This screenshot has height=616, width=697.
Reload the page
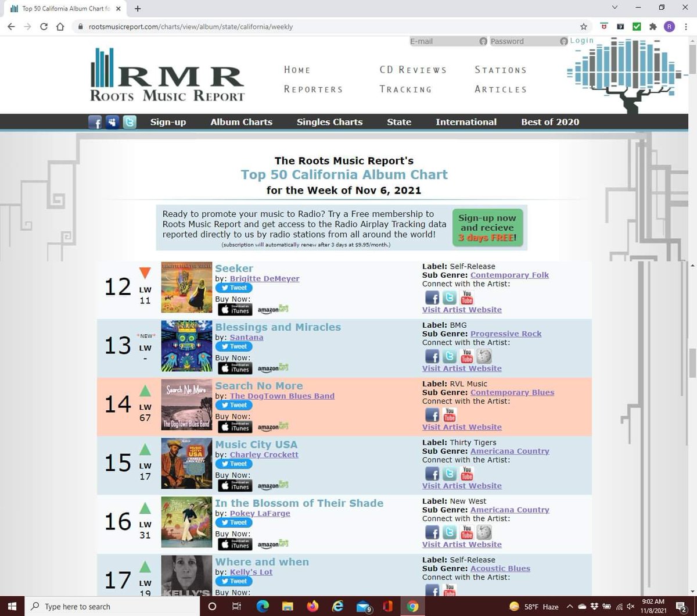(x=44, y=27)
